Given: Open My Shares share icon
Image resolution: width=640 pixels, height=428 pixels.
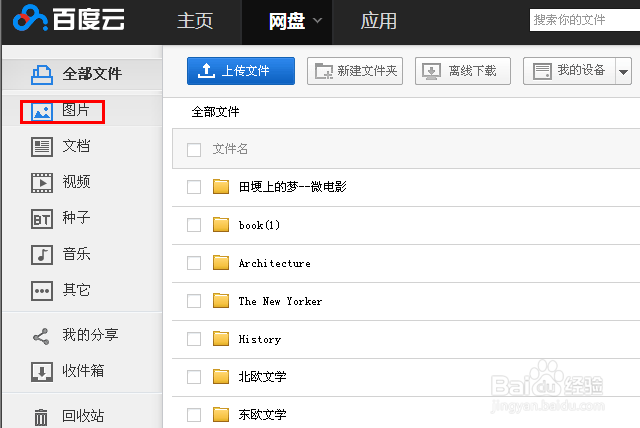Looking at the screenshot, I should tap(41, 336).
